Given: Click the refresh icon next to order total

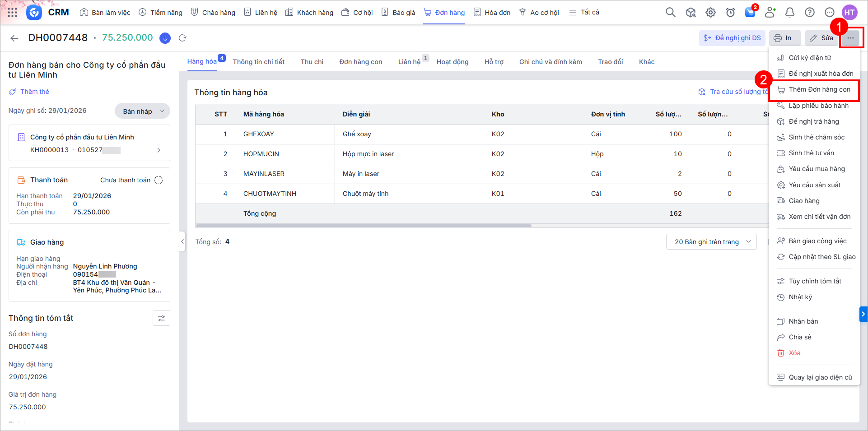Looking at the screenshot, I should pyautogui.click(x=182, y=38).
